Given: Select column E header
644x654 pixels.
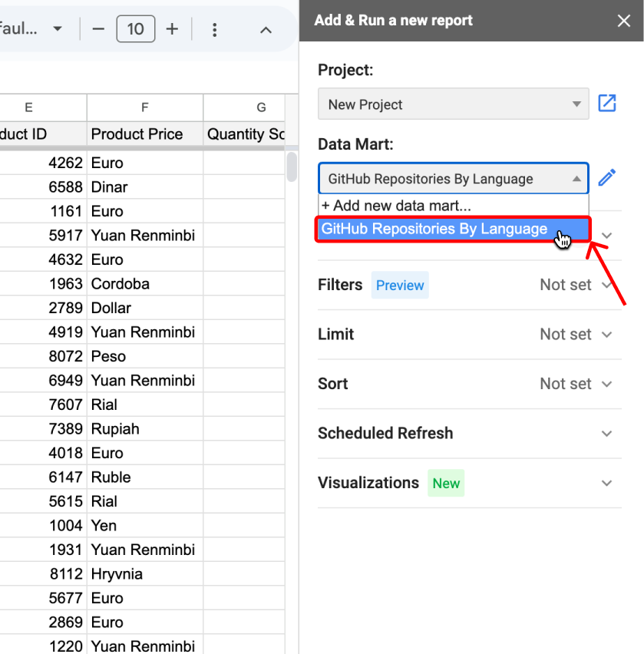Looking at the screenshot, I should [44, 107].
